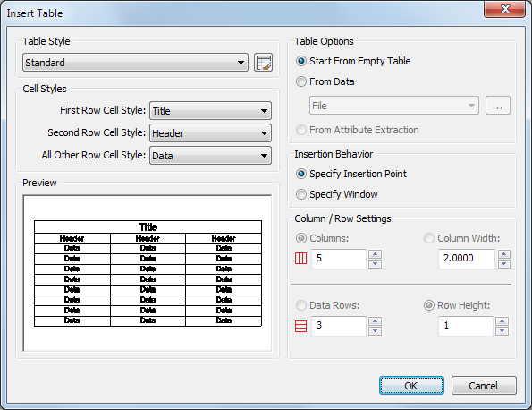
Task: Increase the Columns count with the up arrow
Action: (375, 253)
